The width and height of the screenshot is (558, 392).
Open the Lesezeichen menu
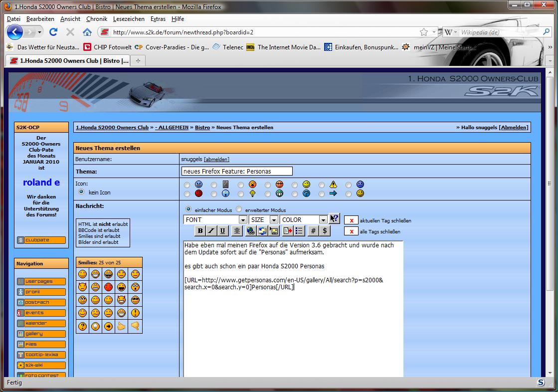[x=129, y=19]
